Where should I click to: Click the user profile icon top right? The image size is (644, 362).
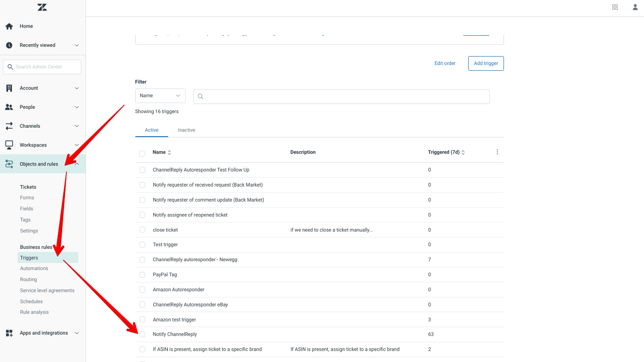tap(635, 7)
